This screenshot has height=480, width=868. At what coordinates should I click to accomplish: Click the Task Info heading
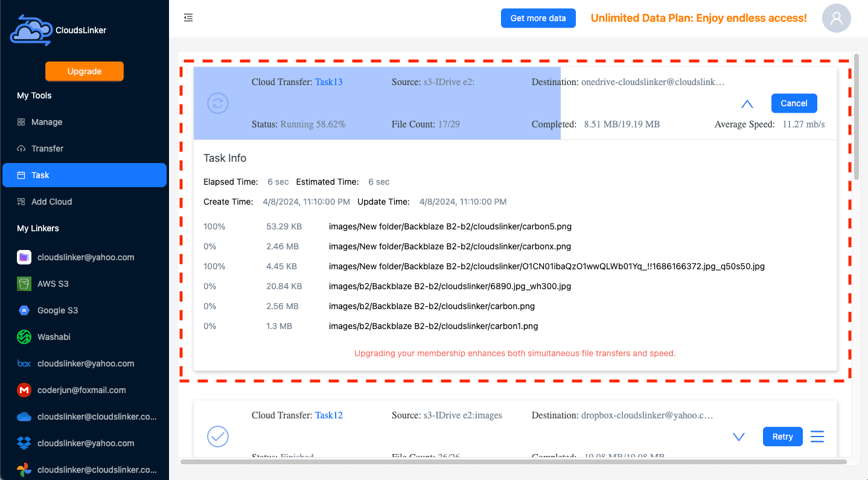click(225, 158)
